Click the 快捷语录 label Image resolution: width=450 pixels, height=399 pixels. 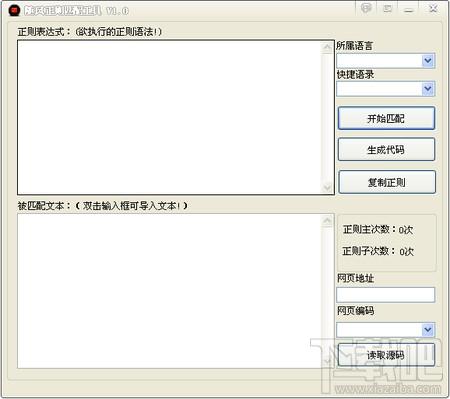tap(355, 75)
